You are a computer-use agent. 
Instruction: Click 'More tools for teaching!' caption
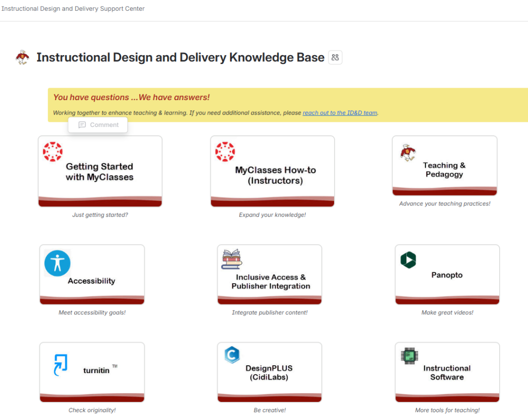pyautogui.click(x=447, y=410)
